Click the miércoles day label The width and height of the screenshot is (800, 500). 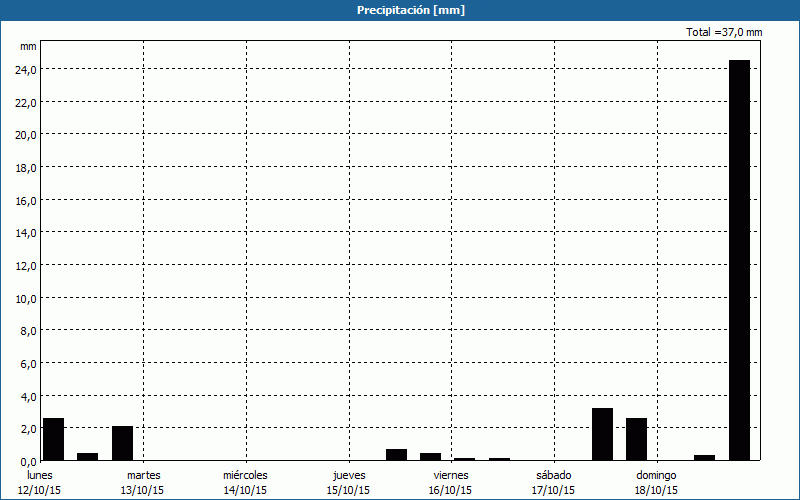click(245, 475)
